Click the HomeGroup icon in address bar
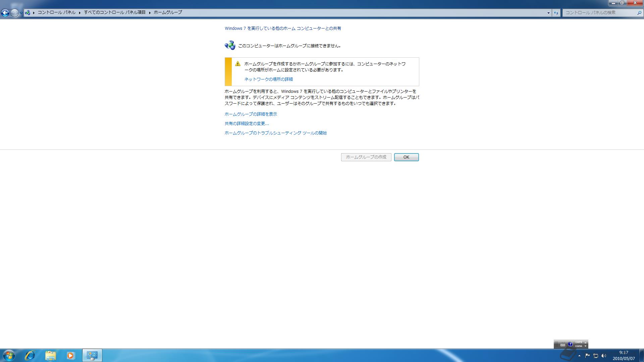Image resolution: width=644 pixels, height=362 pixels. (28, 13)
